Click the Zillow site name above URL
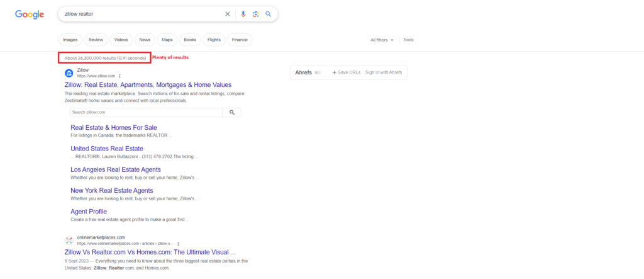Viewport: 644px width, 279px height. pos(83,71)
